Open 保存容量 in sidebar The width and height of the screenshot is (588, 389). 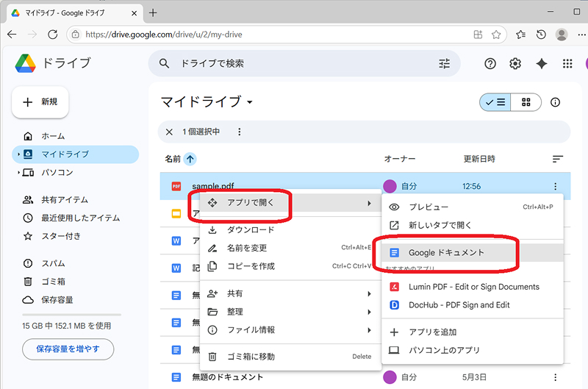tap(75, 300)
